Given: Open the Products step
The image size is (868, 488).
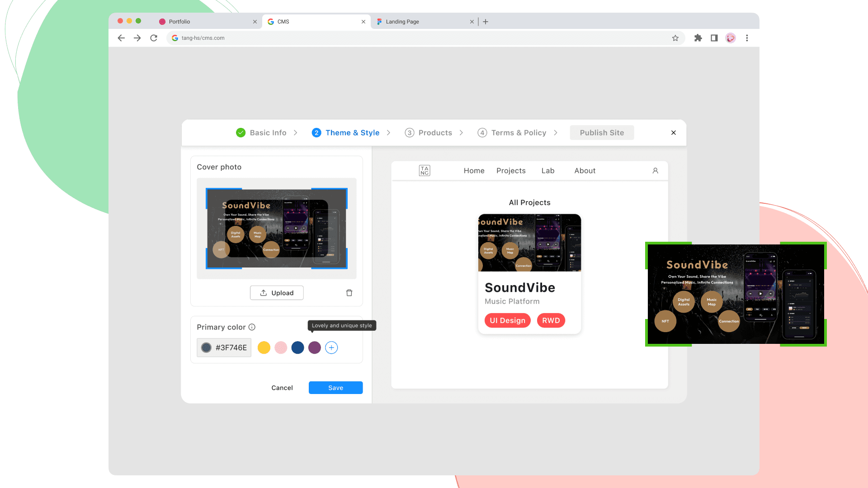Looking at the screenshot, I should (435, 133).
